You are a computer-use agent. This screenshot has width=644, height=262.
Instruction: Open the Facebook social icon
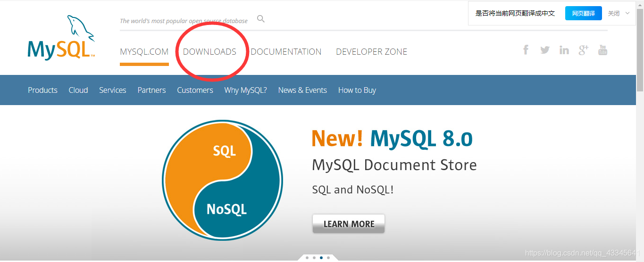click(526, 49)
